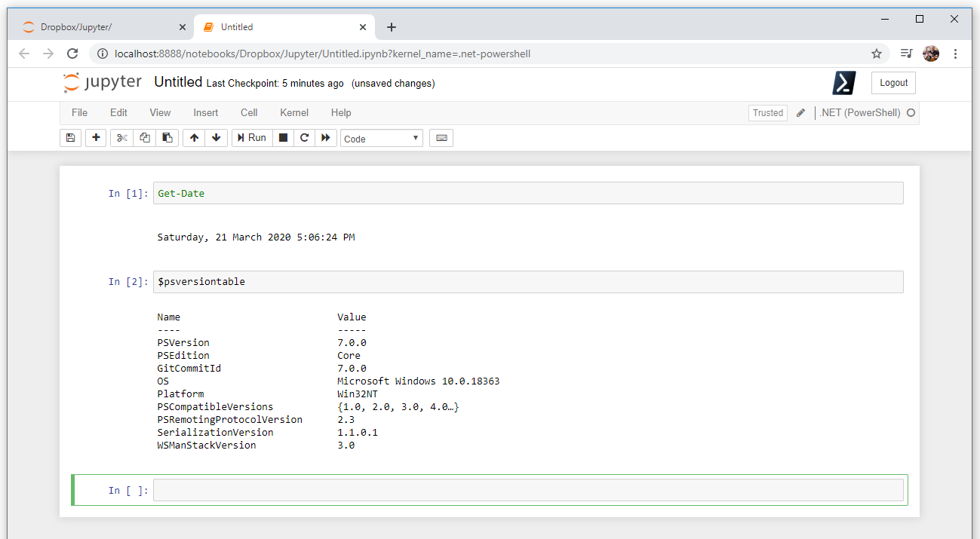Open the Kernel menu
Screen dimensions: 980x539
point(293,112)
